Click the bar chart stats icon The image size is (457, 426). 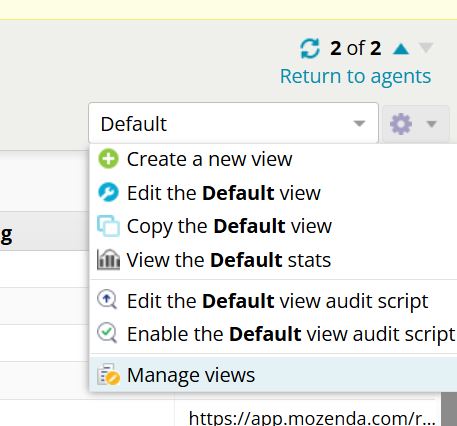(108, 260)
